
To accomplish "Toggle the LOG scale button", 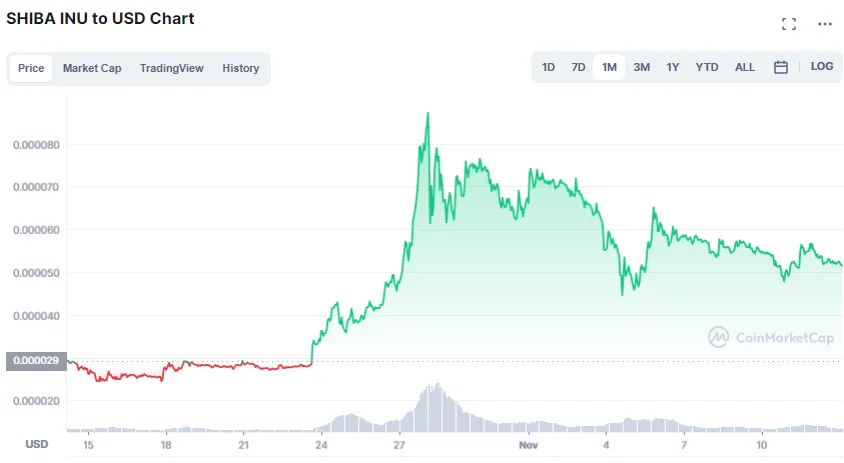I will tap(822, 67).
